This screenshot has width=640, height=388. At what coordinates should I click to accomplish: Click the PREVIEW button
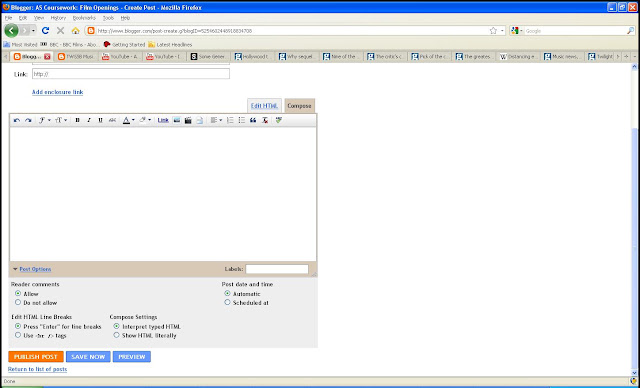click(132, 357)
